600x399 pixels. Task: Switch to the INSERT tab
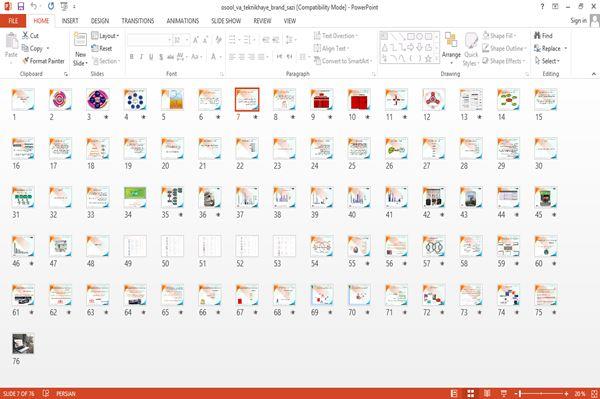tap(70, 21)
